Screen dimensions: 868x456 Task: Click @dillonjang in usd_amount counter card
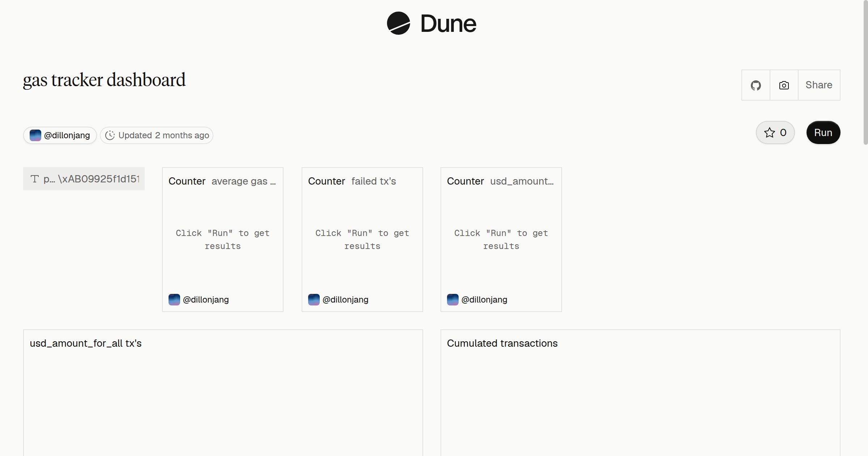(x=484, y=300)
